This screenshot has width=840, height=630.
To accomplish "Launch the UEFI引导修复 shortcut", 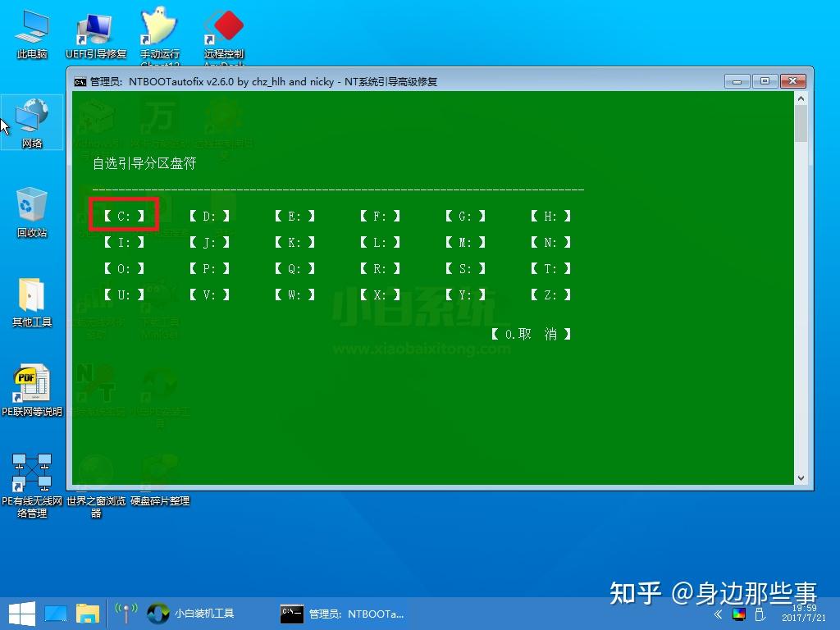I will [x=96, y=33].
